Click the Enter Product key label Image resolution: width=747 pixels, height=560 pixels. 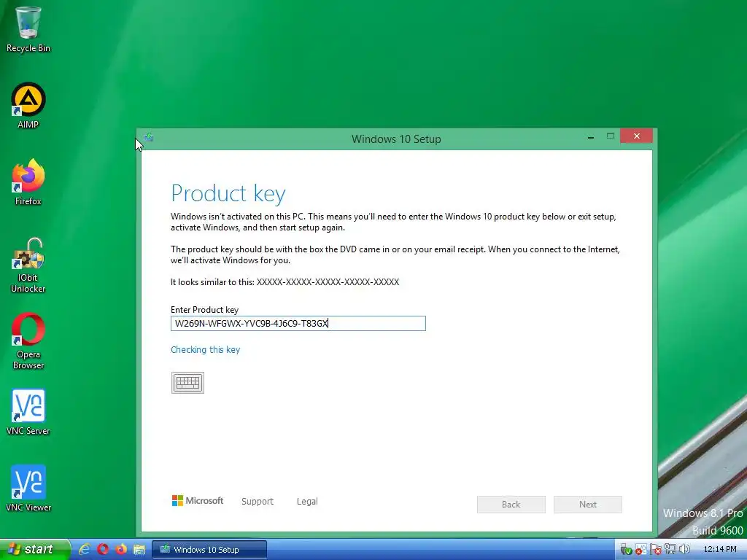click(x=204, y=309)
